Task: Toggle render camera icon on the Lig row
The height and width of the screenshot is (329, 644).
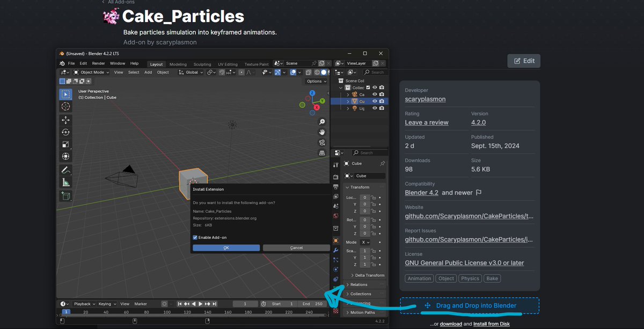Action: 382,108
